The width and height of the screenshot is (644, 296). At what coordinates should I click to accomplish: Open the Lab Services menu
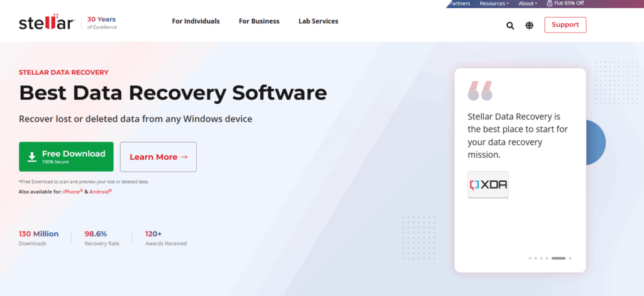click(x=318, y=21)
